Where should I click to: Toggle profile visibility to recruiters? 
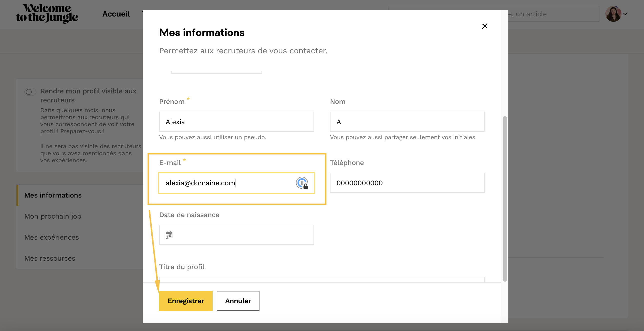pos(30,92)
